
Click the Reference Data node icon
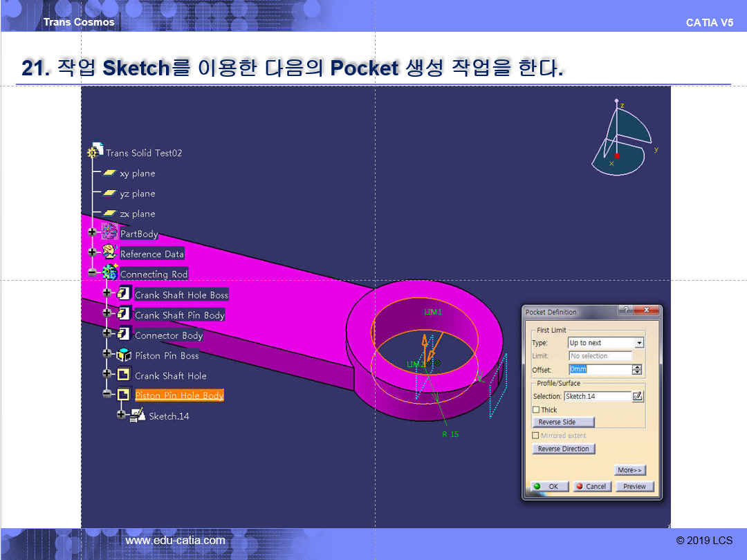(x=109, y=253)
